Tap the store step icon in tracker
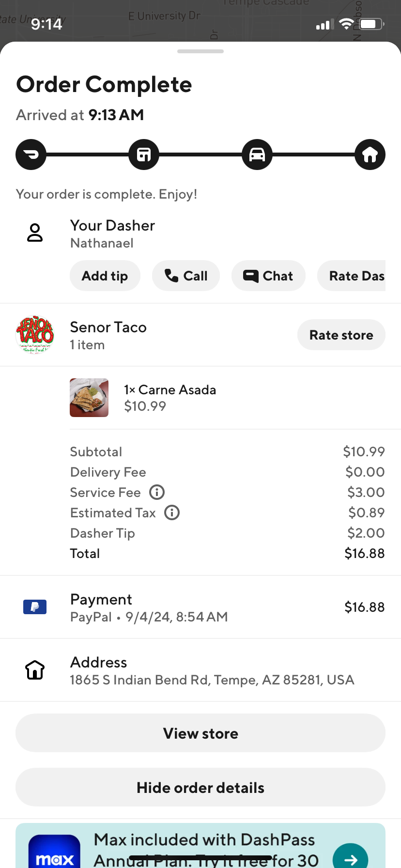This screenshot has width=401, height=868. (x=144, y=155)
